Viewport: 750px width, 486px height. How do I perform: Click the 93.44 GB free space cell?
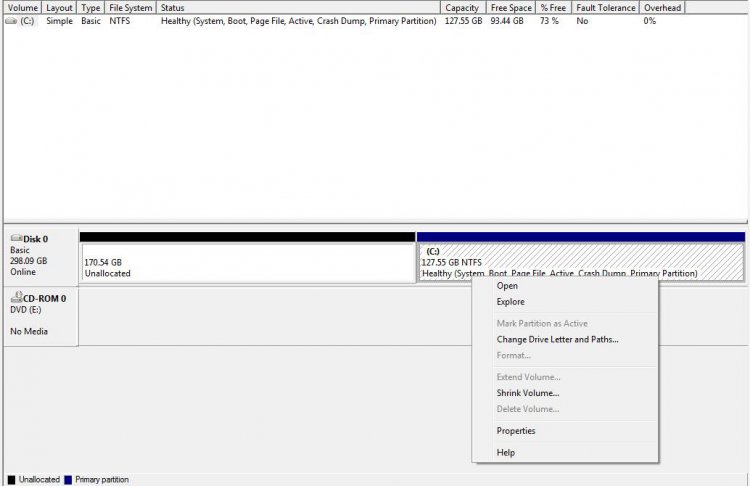pyautogui.click(x=507, y=21)
